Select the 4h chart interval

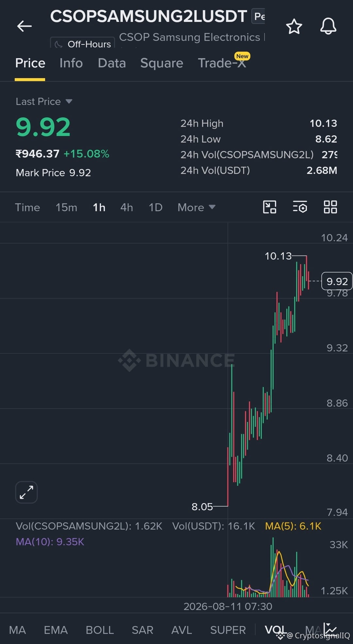(126, 207)
